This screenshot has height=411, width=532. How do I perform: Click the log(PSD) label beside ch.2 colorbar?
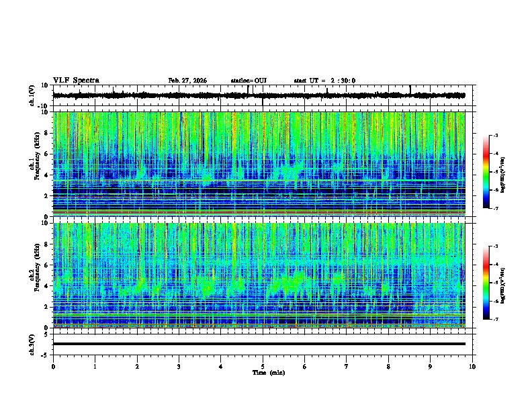click(x=503, y=285)
